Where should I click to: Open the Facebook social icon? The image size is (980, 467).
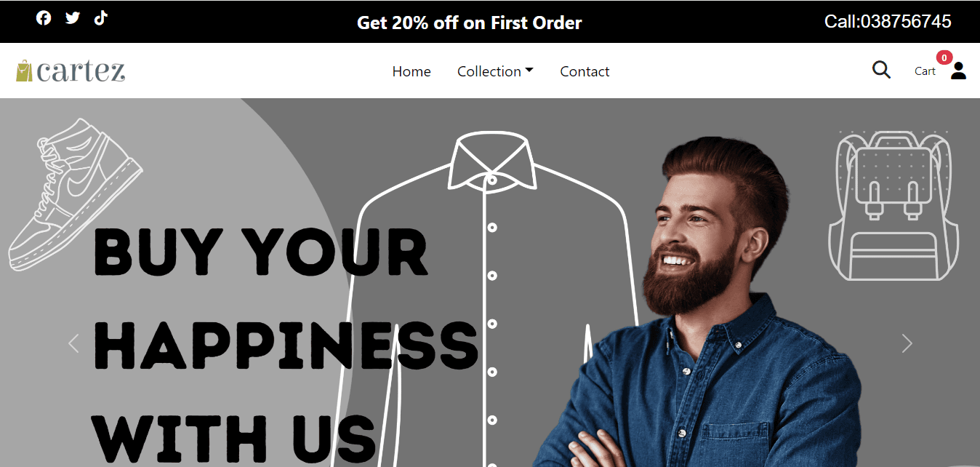point(44,18)
